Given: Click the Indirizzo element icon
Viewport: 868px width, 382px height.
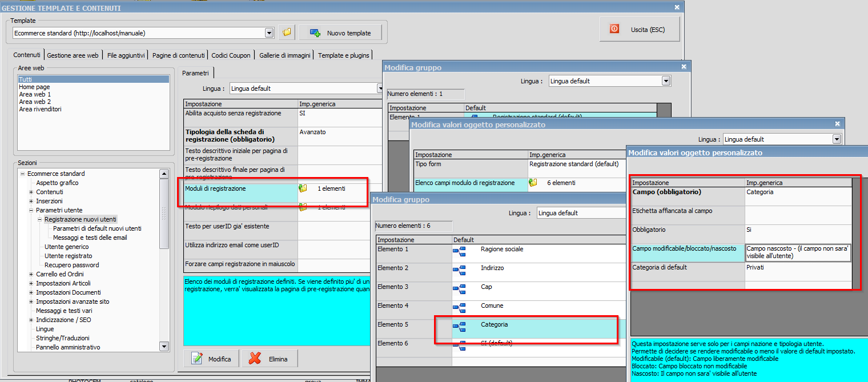Looking at the screenshot, I should [460, 270].
